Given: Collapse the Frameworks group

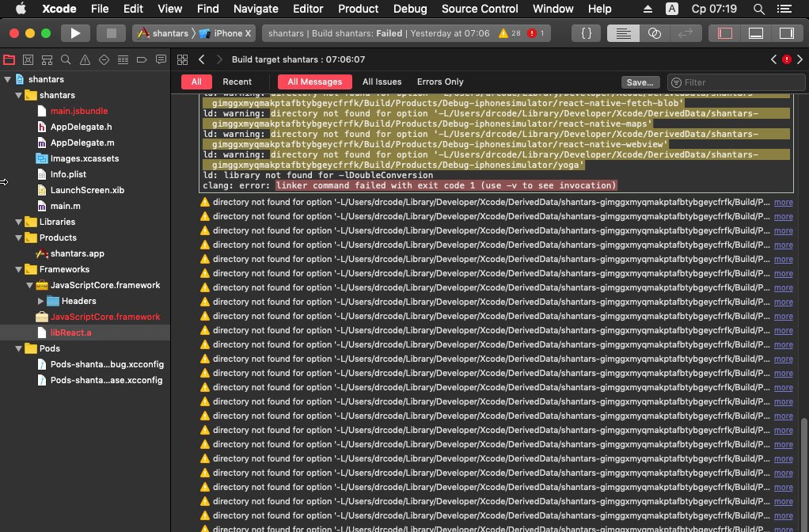Looking at the screenshot, I should pos(18,269).
